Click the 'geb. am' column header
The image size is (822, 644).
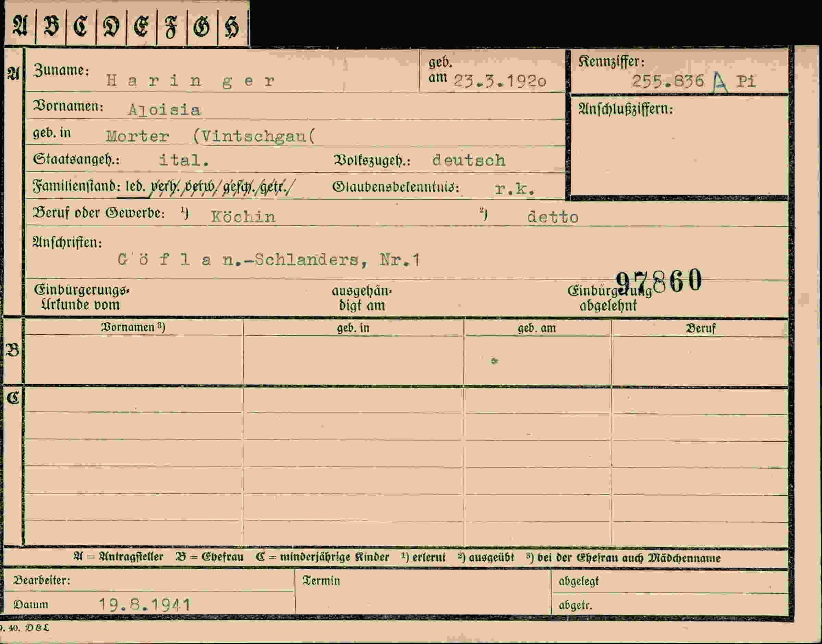tap(537, 329)
